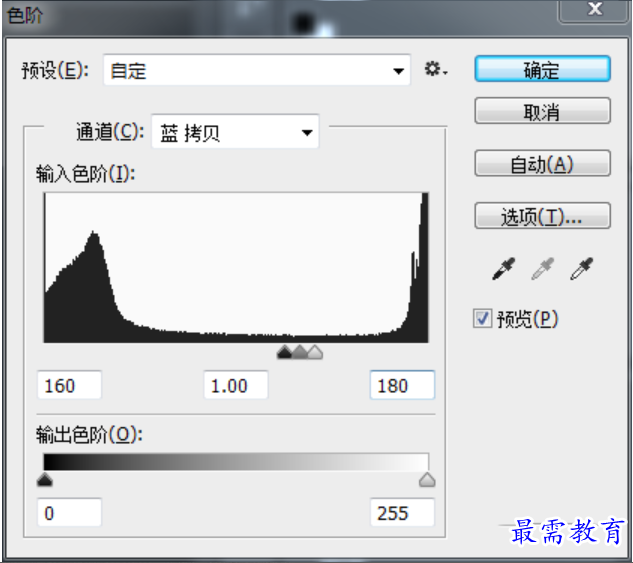Image resolution: width=633 pixels, height=563 pixels.
Task: Toggle the 预览 preview checkbox
Action: click(x=482, y=318)
